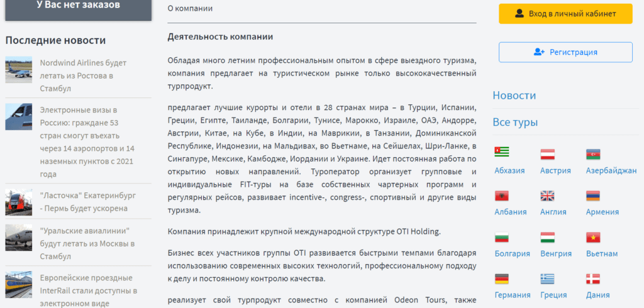Open the Новости section link
644x308 pixels.
click(x=514, y=96)
